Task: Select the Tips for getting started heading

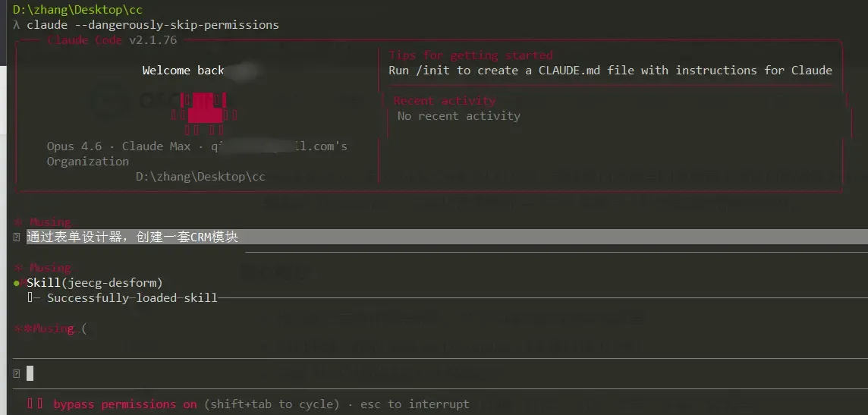Action: pos(470,55)
